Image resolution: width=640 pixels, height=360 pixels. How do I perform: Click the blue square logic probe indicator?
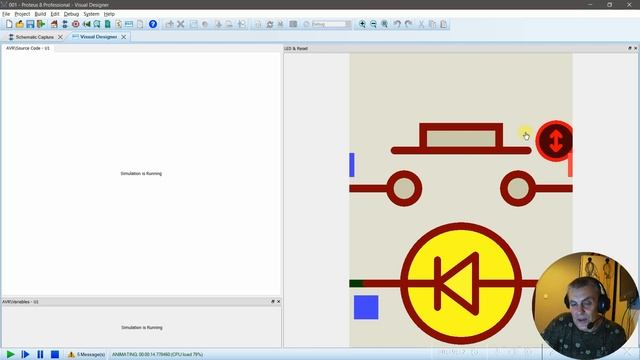[x=366, y=307]
